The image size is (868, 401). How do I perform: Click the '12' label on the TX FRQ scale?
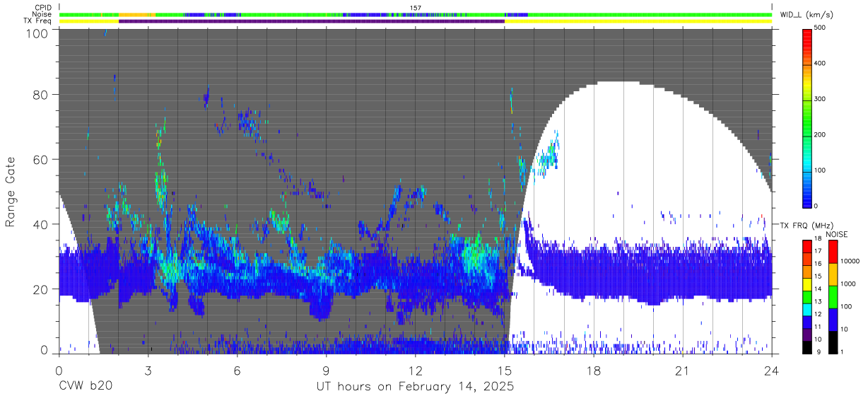(x=818, y=314)
